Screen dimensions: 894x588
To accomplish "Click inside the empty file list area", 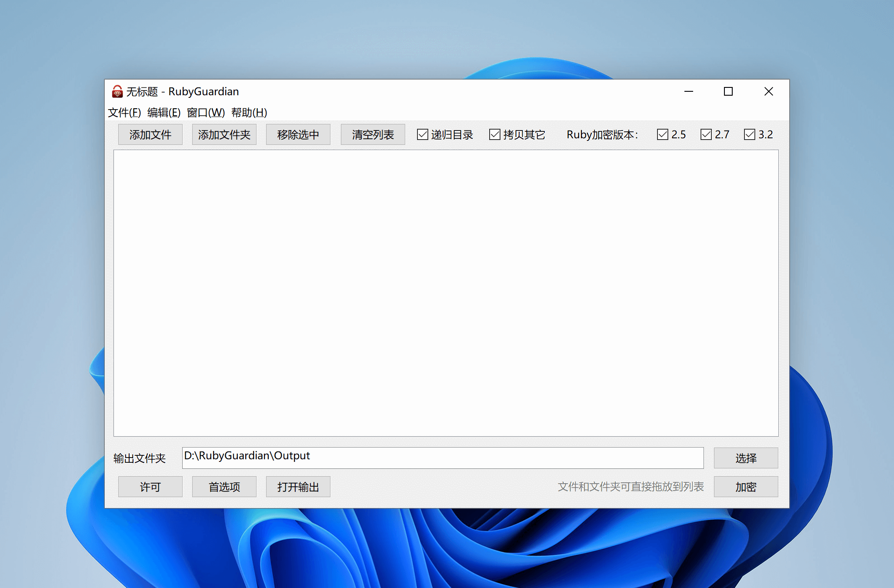I will tap(446, 293).
